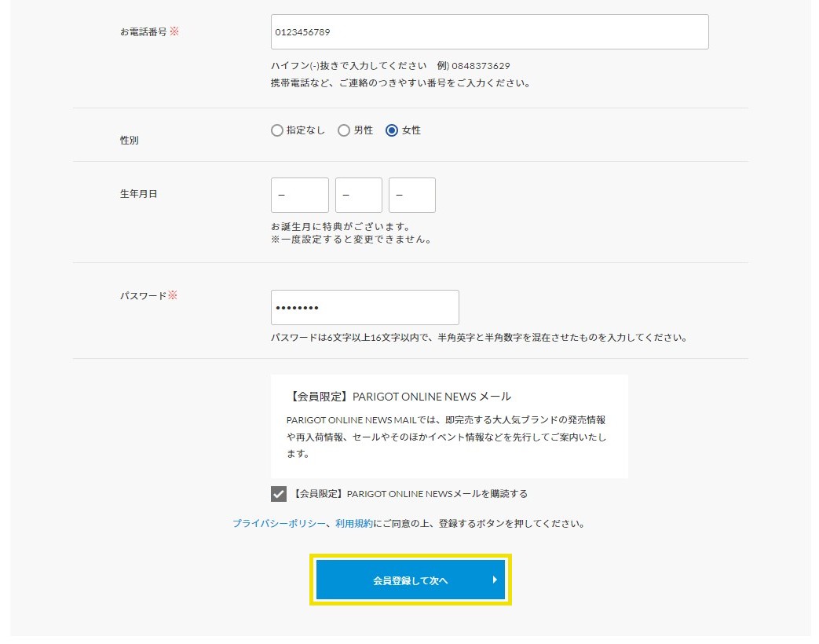Click the 生年月日 field label
The height and width of the screenshot is (644, 819).
tap(138, 194)
